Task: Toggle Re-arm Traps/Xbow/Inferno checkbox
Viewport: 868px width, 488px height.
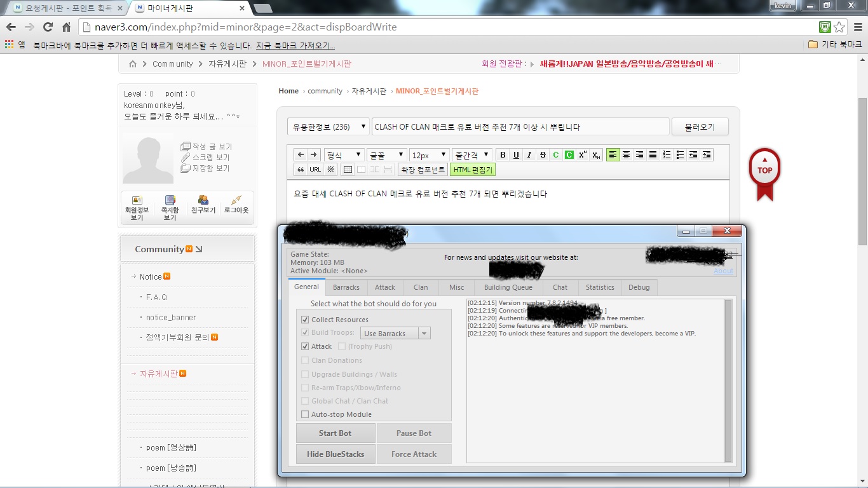Action: [305, 388]
